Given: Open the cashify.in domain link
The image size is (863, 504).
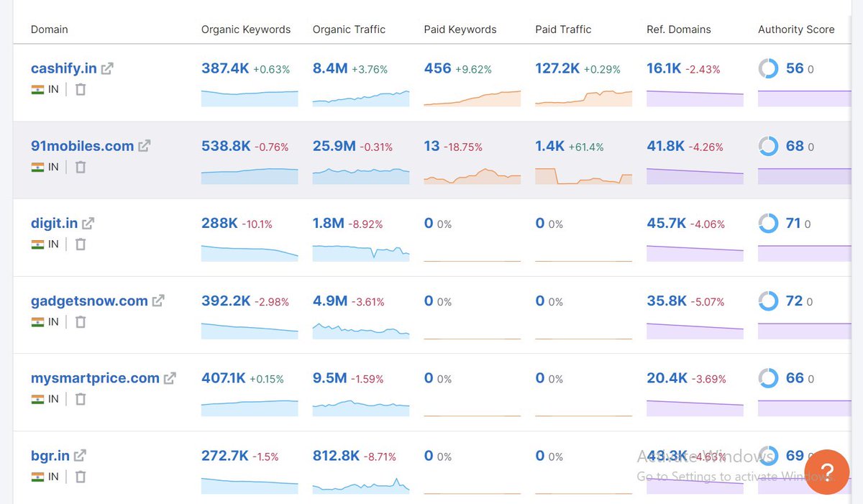Looking at the screenshot, I should point(63,69).
